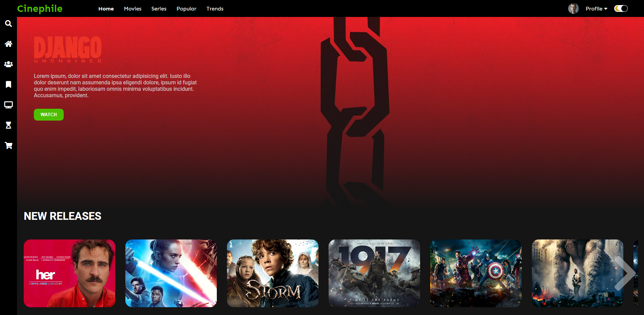Open the Storm movie thumbnail
Viewport: 644px width, 315px height.
(273, 273)
